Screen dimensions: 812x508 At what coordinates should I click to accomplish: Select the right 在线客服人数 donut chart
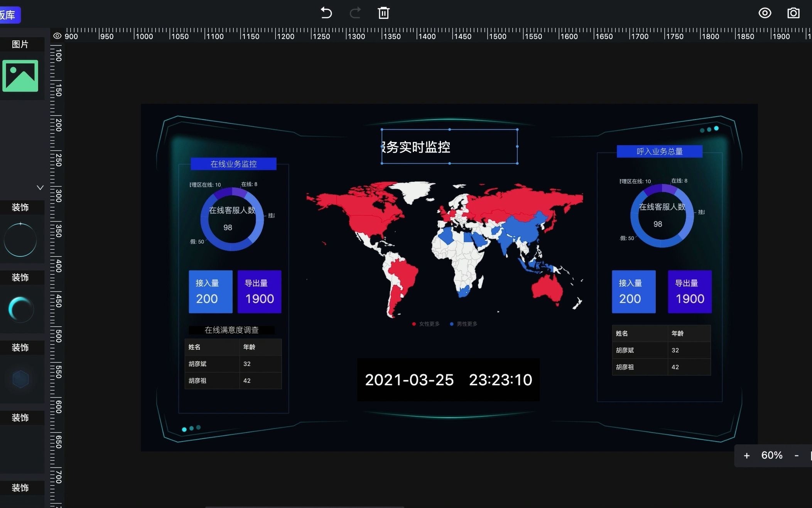[662, 216]
